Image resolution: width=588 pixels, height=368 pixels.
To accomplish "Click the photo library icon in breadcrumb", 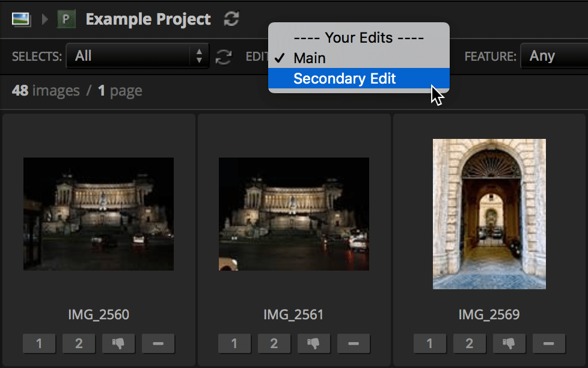I will pos(20,19).
